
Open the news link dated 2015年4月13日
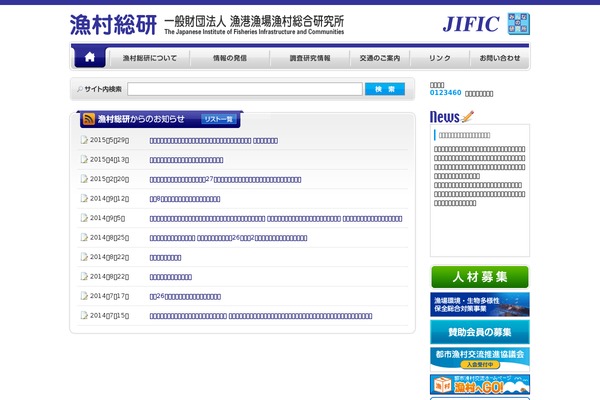tap(186, 160)
